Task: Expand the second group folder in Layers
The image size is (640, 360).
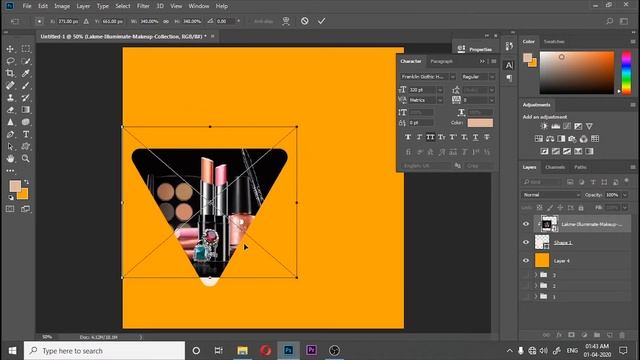Action: point(536,286)
